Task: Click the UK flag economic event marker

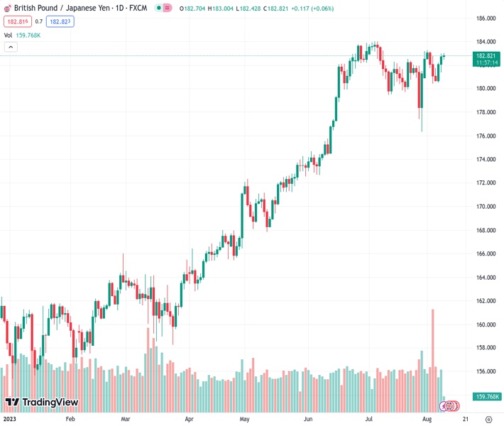Action: [450, 405]
